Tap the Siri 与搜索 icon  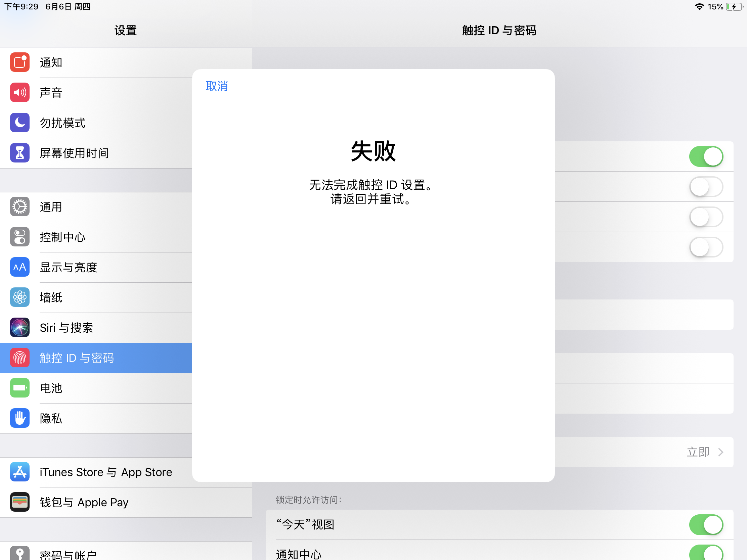click(x=19, y=327)
